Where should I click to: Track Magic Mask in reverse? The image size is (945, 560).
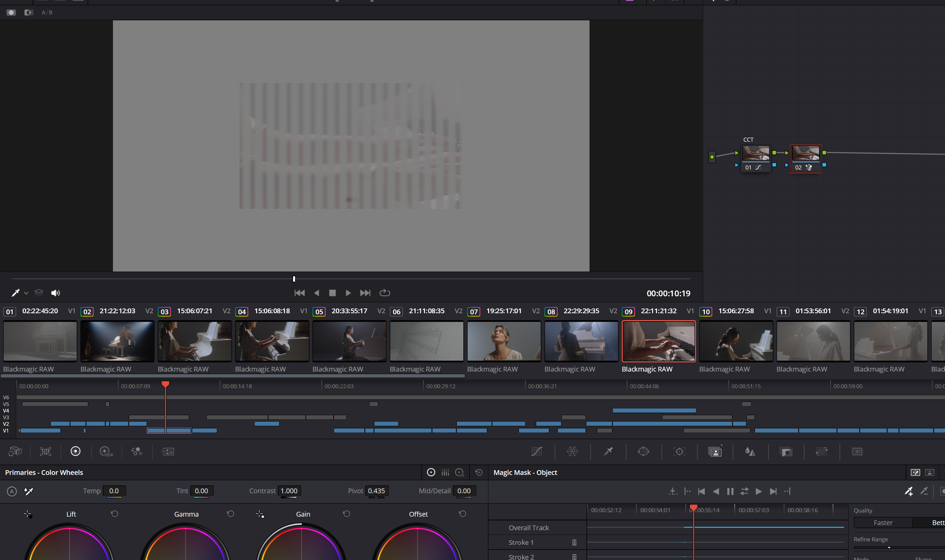tap(716, 491)
